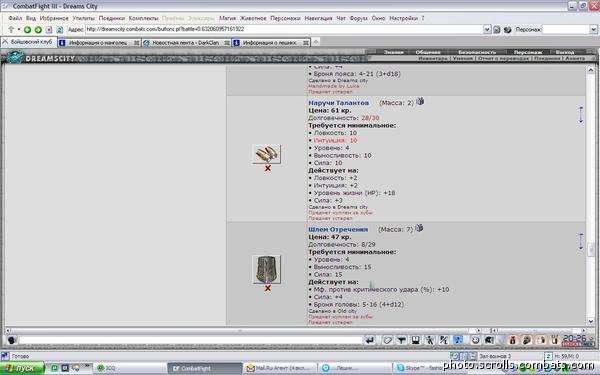This screenshot has height=375, width=600.
Task: Go forward with the green right arrow
Action: point(38,29)
